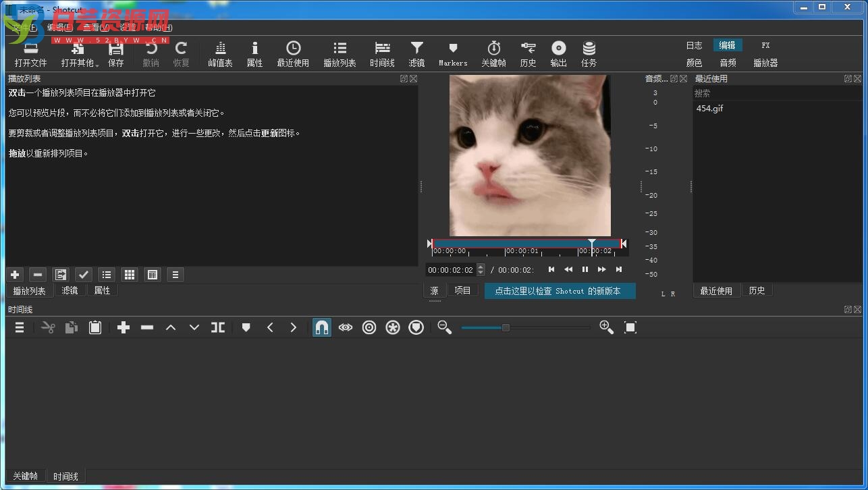Save the project with 保存 icon
This screenshot has height=490, width=868.
(x=116, y=54)
